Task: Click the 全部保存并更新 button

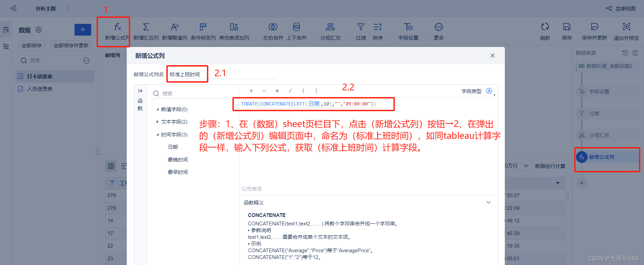Action: coord(71,46)
